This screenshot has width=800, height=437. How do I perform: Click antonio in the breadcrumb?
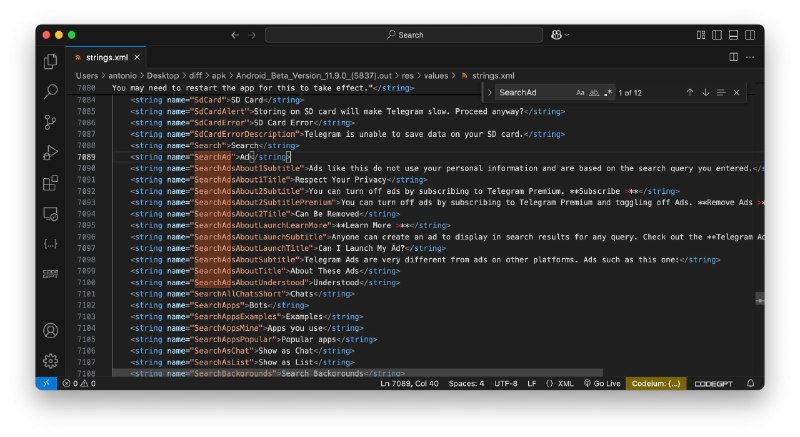122,75
